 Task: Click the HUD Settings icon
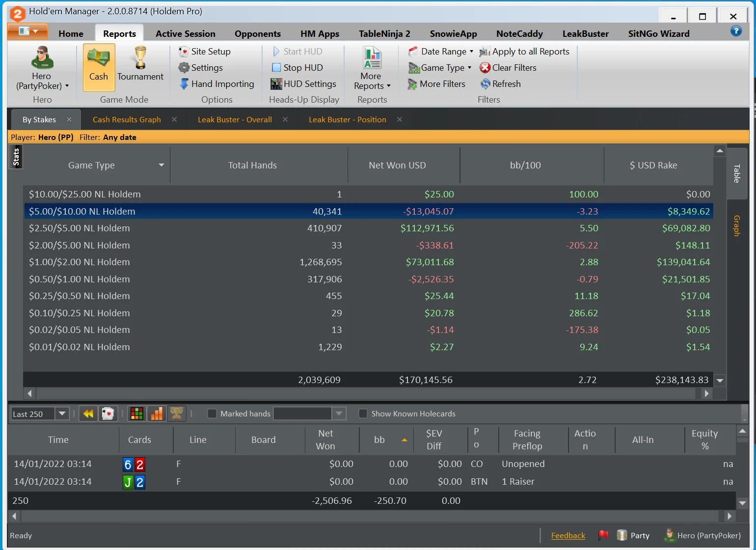(276, 84)
